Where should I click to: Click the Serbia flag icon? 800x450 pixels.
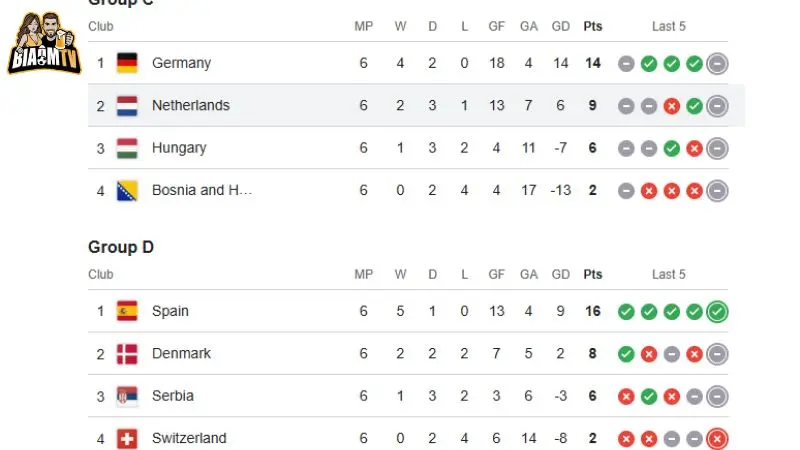(x=127, y=396)
